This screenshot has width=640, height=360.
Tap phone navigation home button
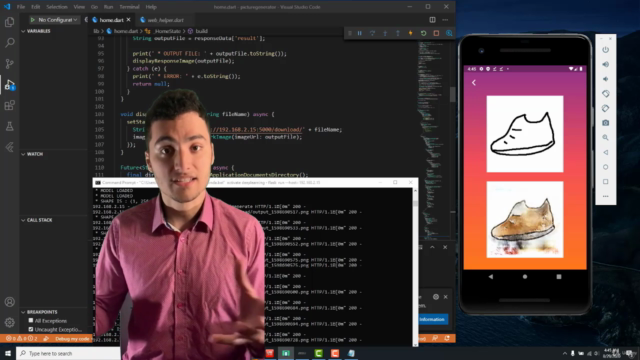pos(525,277)
